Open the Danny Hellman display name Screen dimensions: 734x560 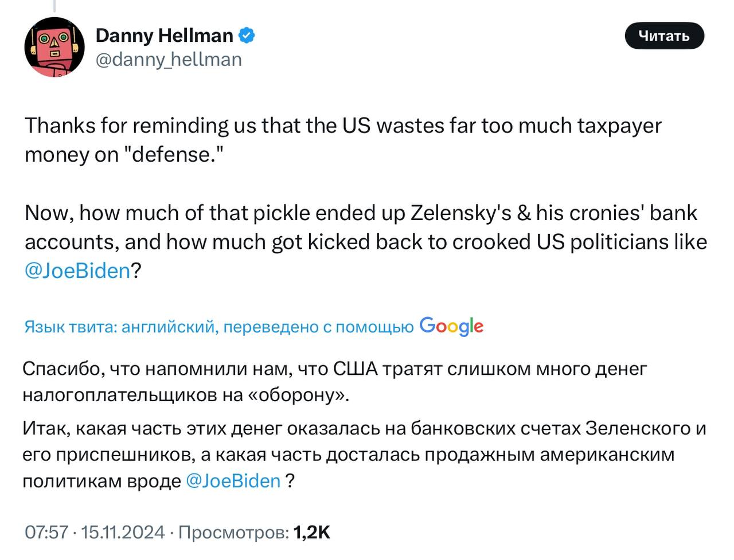(x=164, y=36)
